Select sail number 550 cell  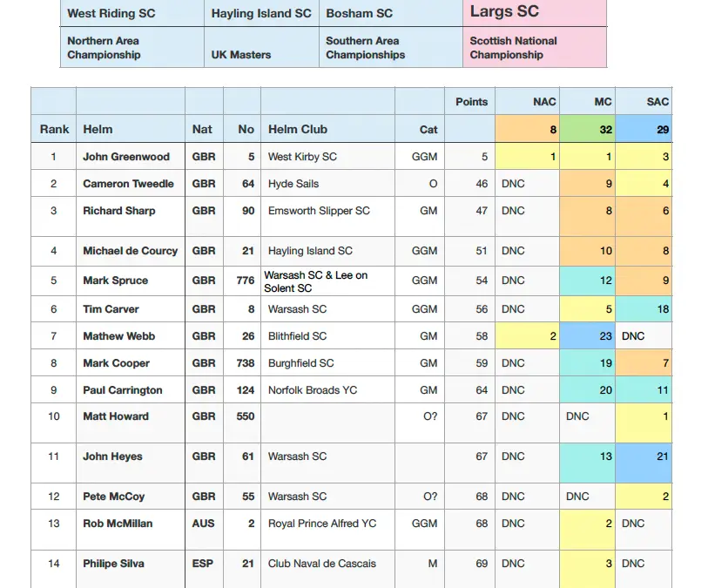click(242, 422)
